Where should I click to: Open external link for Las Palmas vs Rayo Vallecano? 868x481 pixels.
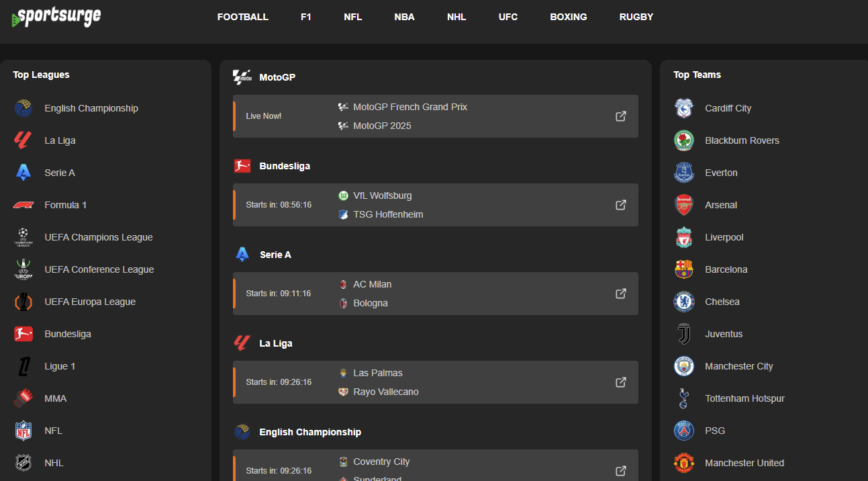621,382
